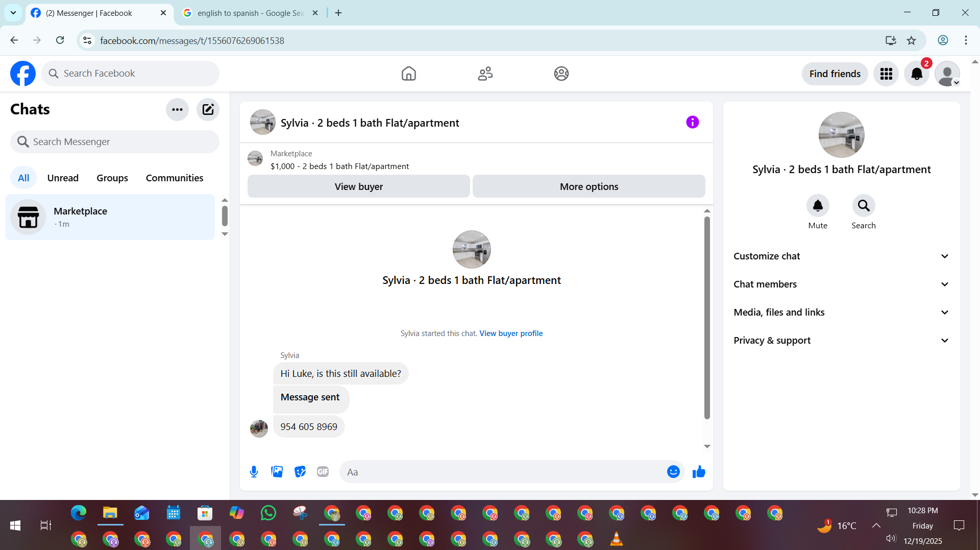Click the message 'Hi Luke, is this still available?'
The height and width of the screenshot is (550, 980).
pos(341,374)
